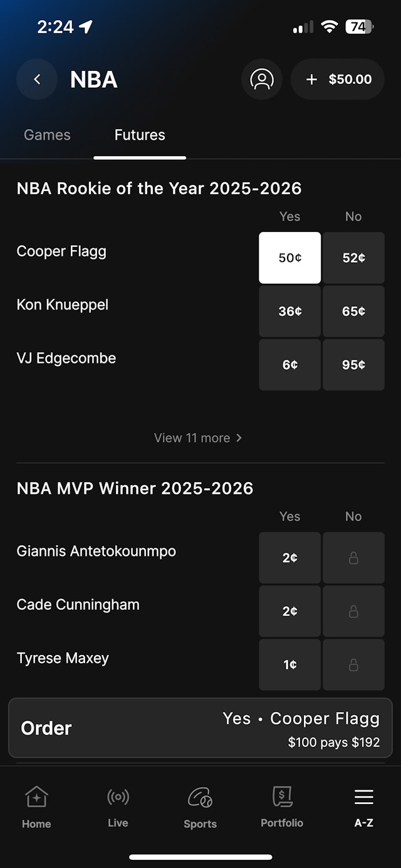Select the Futures tab
The width and height of the screenshot is (401, 868).
[140, 135]
